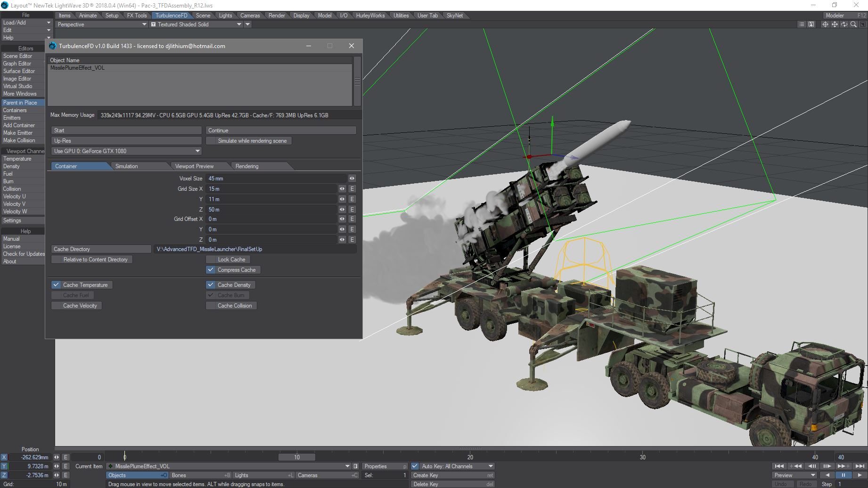
Task: Click the item picker icon beside Current Item
Action: click(356, 466)
